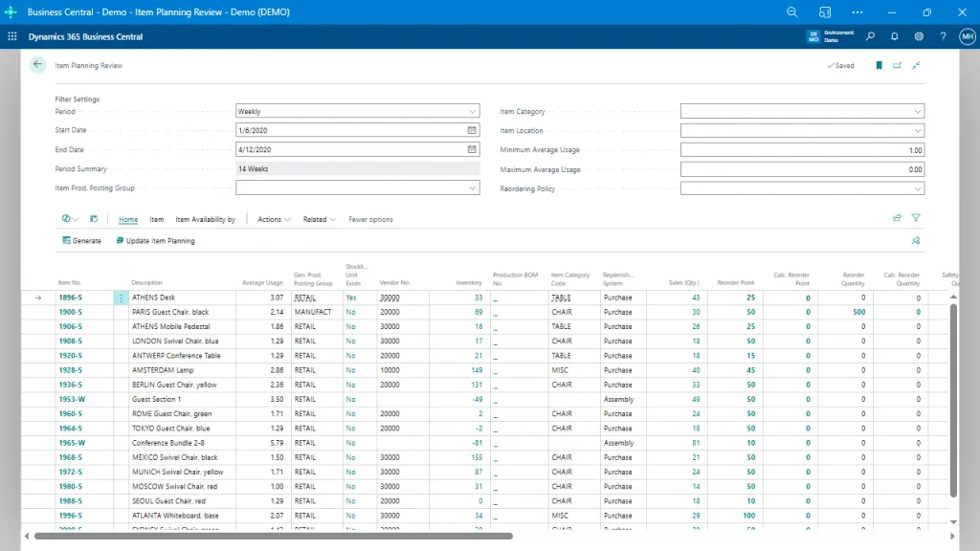This screenshot has width=980, height=551.
Task: Navigate back with the teal back arrow
Action: coord(37,65)
